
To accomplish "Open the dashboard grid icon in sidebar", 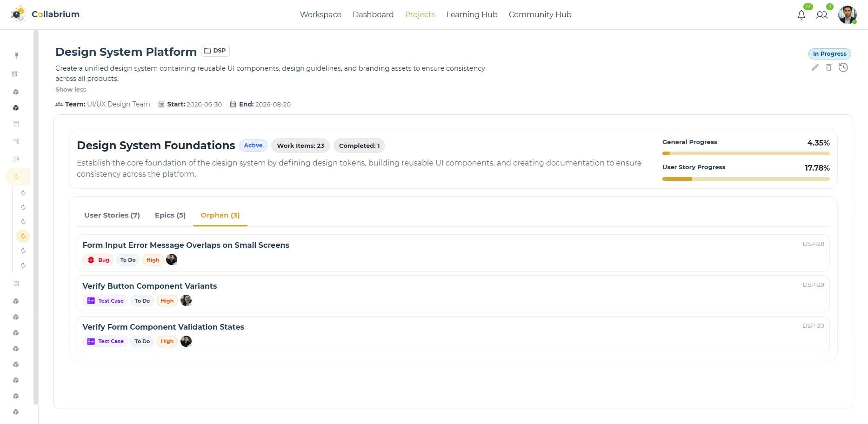I will (x=14, y=74).
